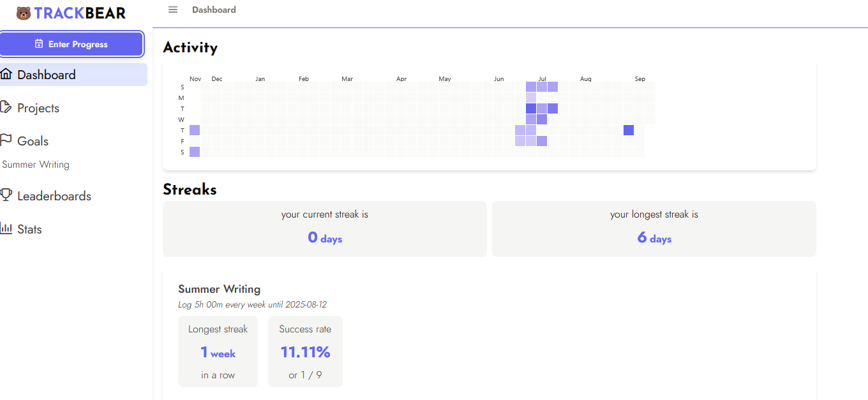
Task: Click the darkest July activity square
Action: [x=530, y=108]
